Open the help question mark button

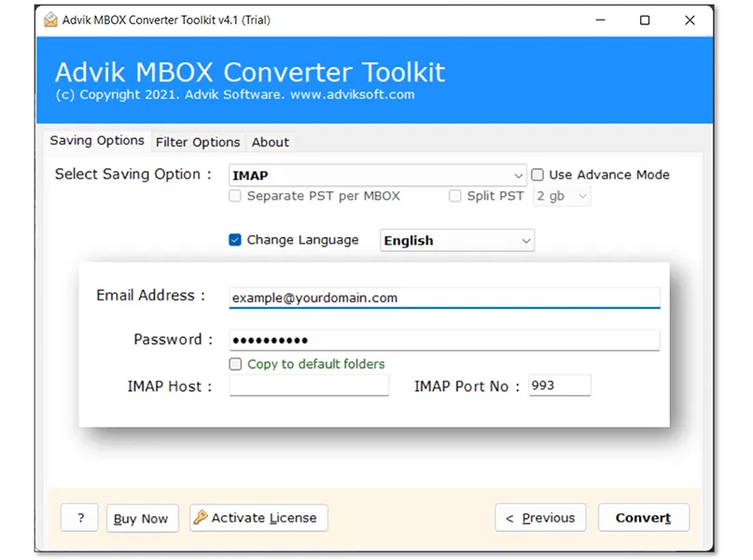pos(79,517)
